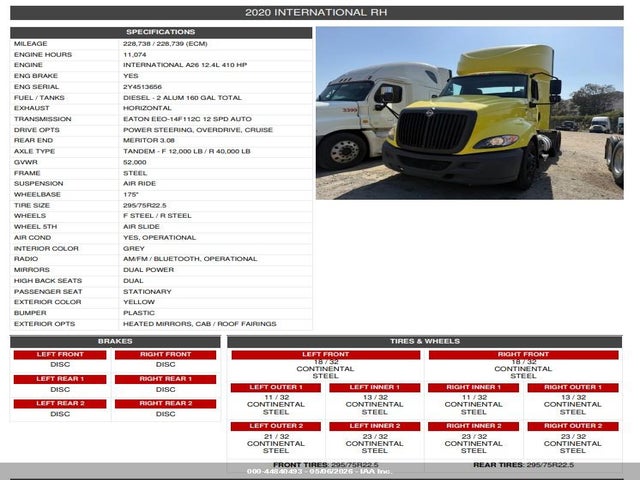Select POWER STEERING, OVERDRIVE, CRUISE text

[198, 130]
